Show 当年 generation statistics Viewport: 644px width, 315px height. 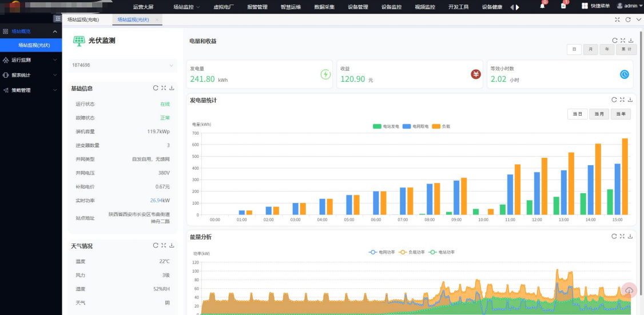click(621, 114)
